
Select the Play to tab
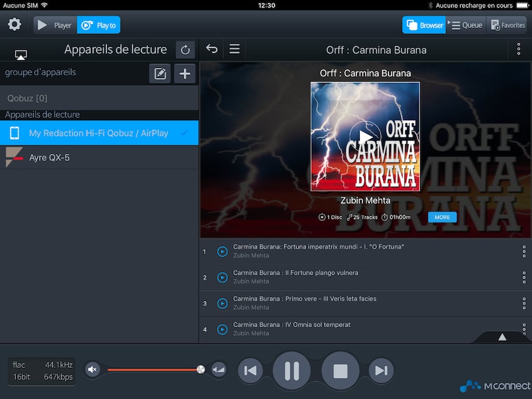(x=99, y=25)
